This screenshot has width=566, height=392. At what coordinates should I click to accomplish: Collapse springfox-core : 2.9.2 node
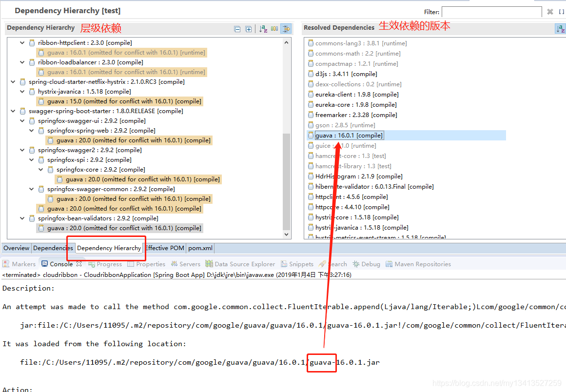tap(41, 169)
